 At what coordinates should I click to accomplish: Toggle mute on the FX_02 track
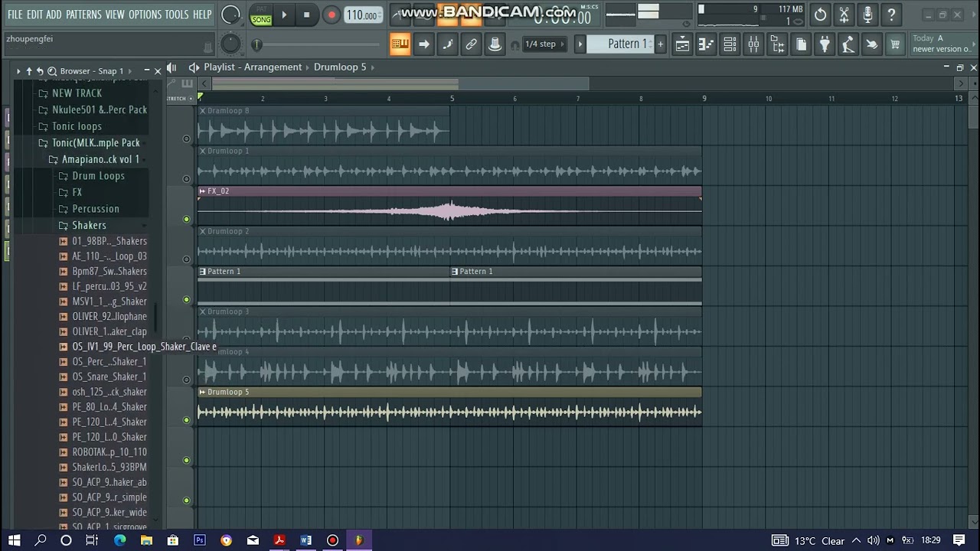tap(186, 219)
